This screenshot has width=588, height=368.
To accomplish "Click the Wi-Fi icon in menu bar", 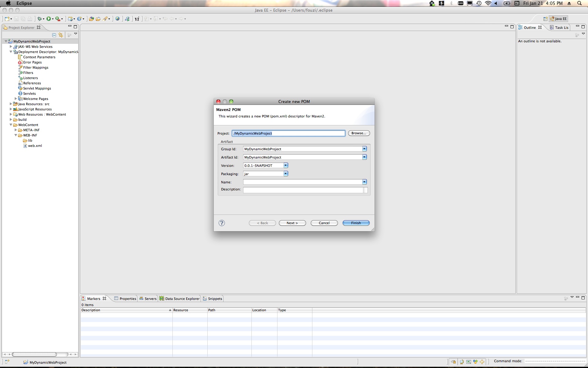I will point(488,3).
